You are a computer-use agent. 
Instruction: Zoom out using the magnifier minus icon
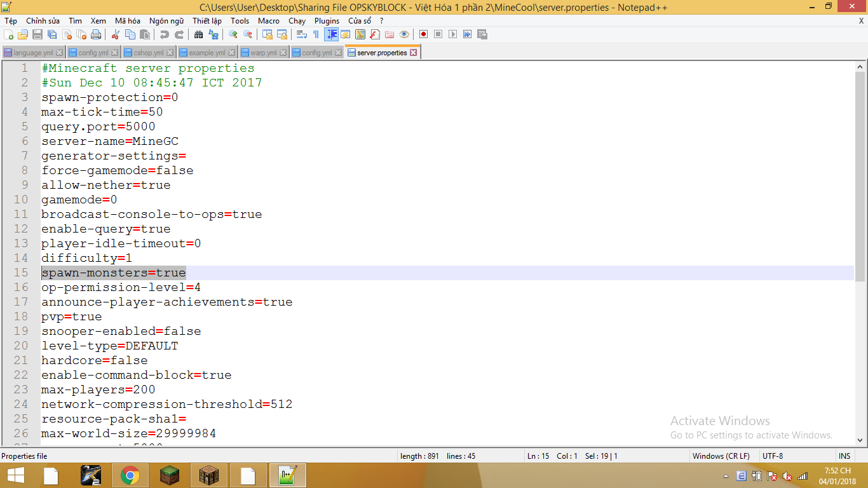(x=248, y=34)
